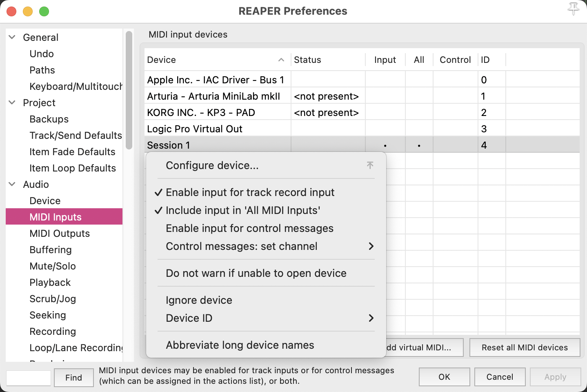The image size is (587, 392).
Task: Select the audio Device page under Audio
Action: point(45,200)
